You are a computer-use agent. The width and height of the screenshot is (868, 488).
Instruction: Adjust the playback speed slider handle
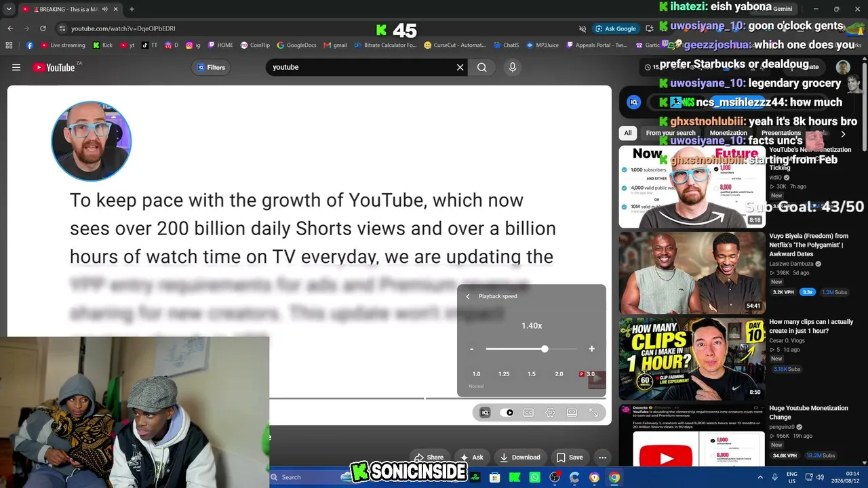click(545, 349)
